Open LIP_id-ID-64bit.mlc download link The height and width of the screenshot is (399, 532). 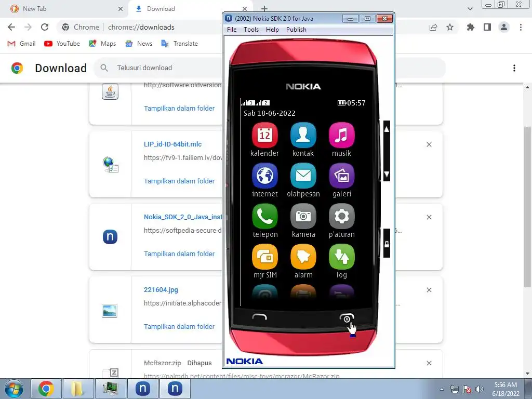click(172, 144)
